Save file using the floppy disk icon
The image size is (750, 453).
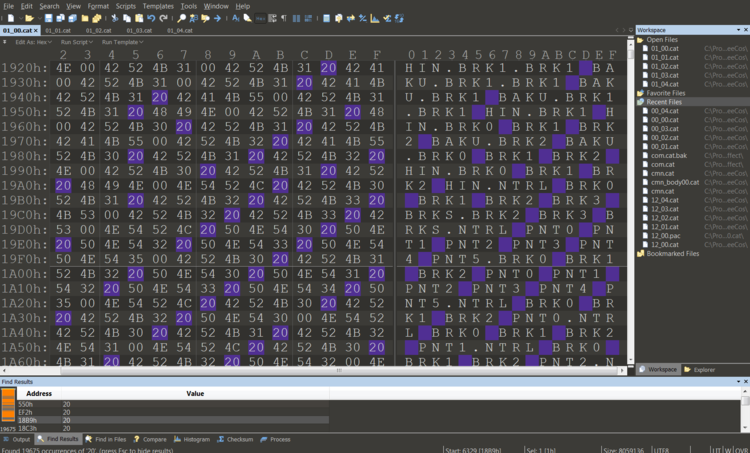(48, 18)
